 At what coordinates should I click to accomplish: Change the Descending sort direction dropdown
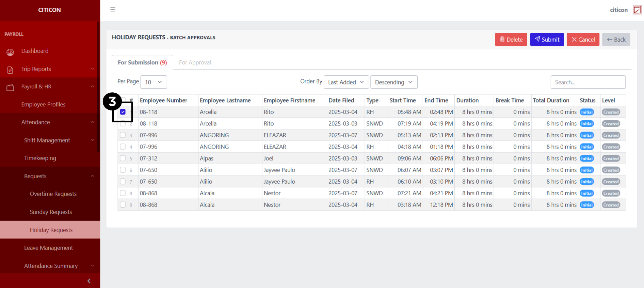click(393, 82)
